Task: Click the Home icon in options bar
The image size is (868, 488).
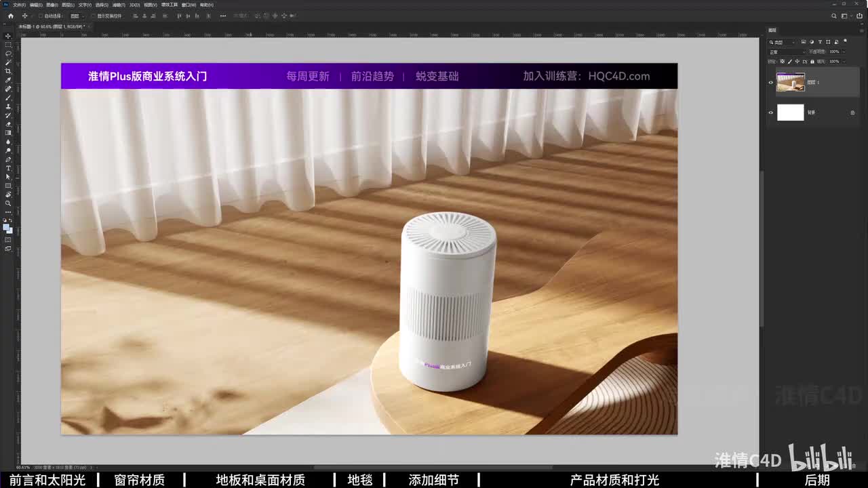Action: click(10, 16)
